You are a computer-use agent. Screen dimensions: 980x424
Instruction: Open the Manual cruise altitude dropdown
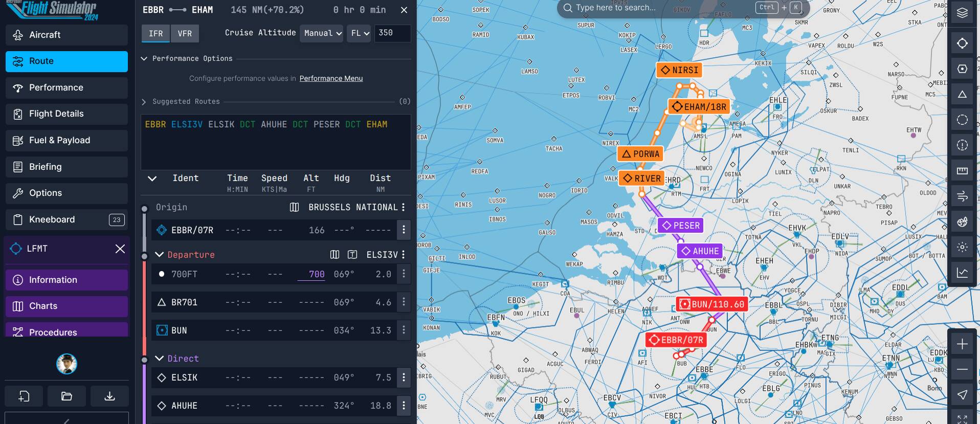(322, 33)
